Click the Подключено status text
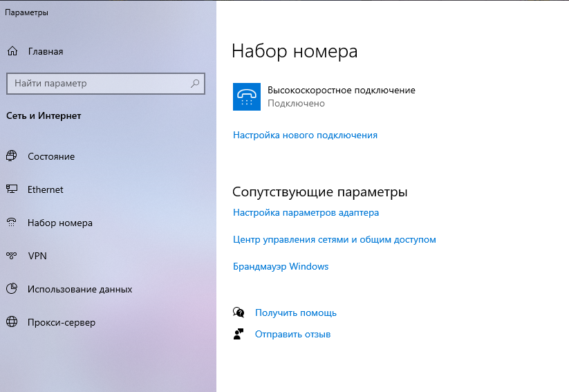Viewport: 569px width, 392px height. coord(296,104)
